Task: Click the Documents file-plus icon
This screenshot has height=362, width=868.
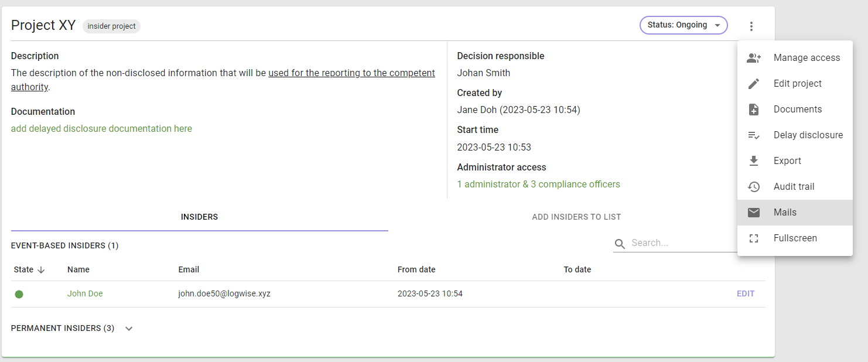Action: (754, 110)
